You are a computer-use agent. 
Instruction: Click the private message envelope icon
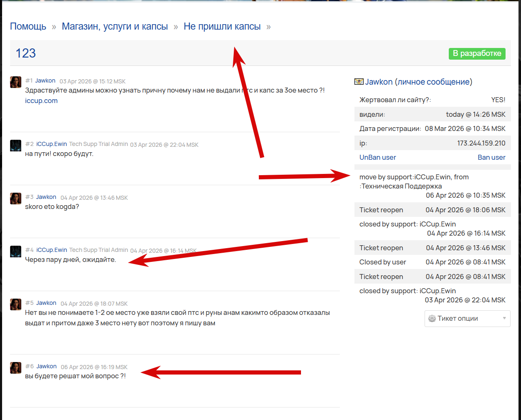tap(359, 82)
